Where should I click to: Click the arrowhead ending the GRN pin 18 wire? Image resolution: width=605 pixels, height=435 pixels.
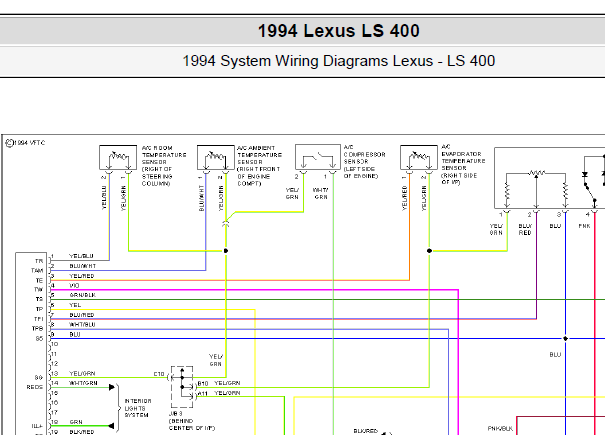coord(111,426)
